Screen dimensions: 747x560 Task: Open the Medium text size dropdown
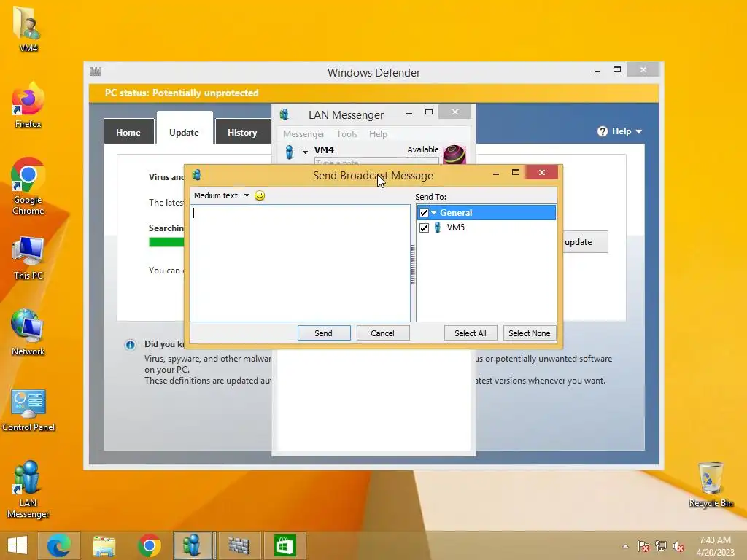tap(222, 195)
